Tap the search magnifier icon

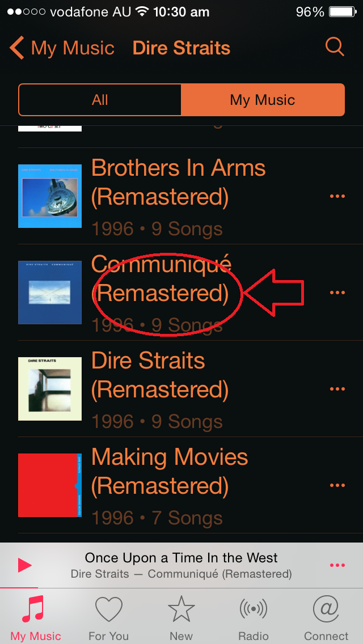tap(335, 47)
